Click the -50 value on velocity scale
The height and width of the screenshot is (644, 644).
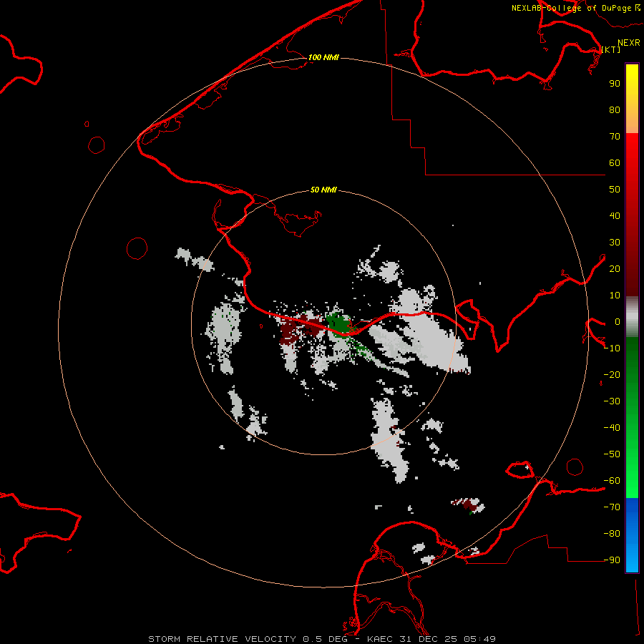click(x=612, y=454)
